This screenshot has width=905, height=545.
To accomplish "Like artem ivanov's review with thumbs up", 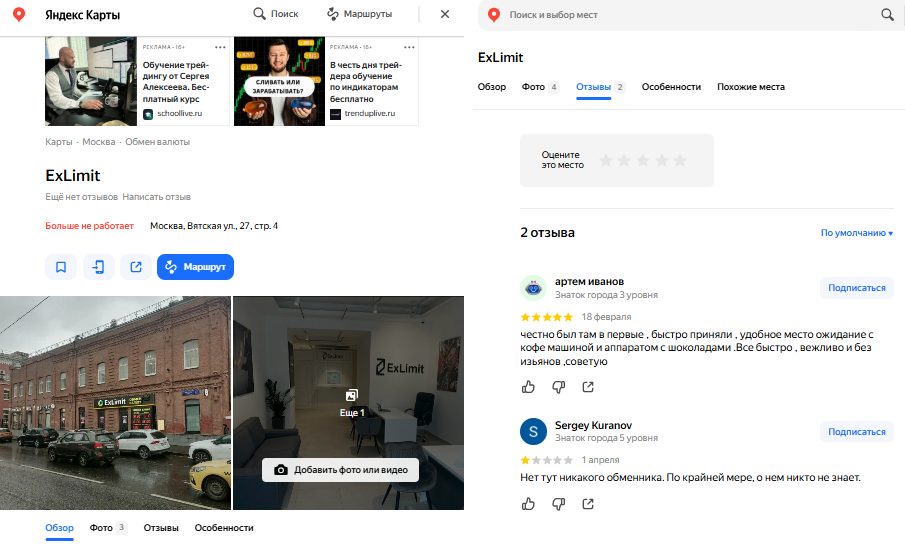I will point(528,387).
